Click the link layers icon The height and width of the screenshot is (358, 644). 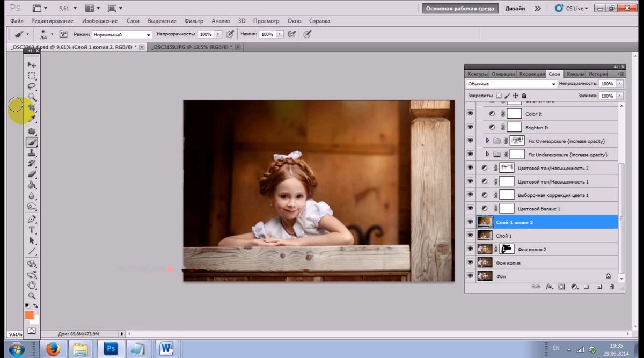[536, 287]
